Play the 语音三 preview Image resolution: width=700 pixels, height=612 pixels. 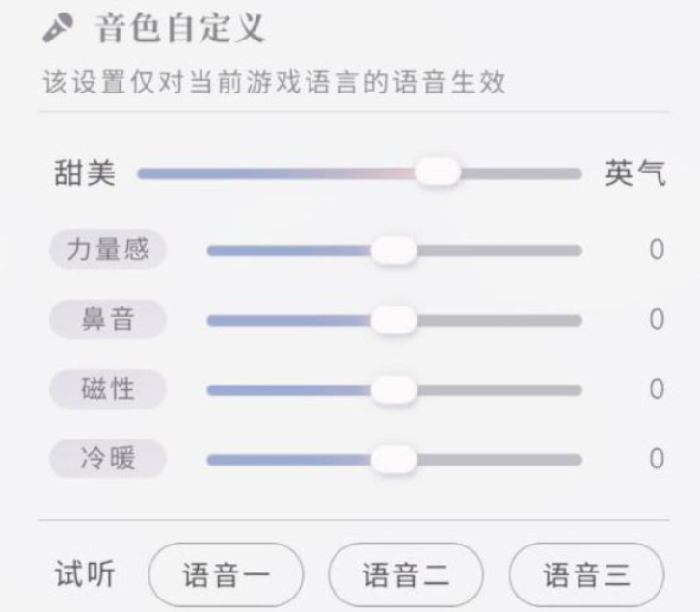tap(586, 576)
